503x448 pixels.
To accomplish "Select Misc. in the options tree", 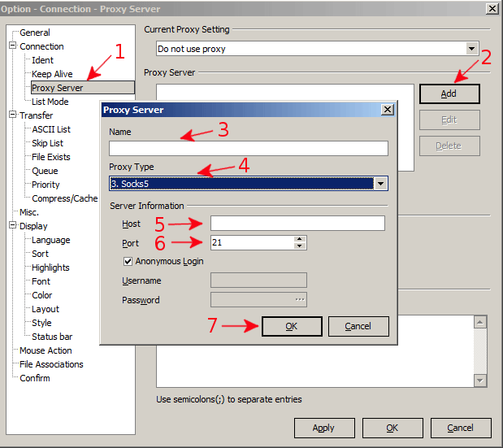I will (x=29, y=212).
